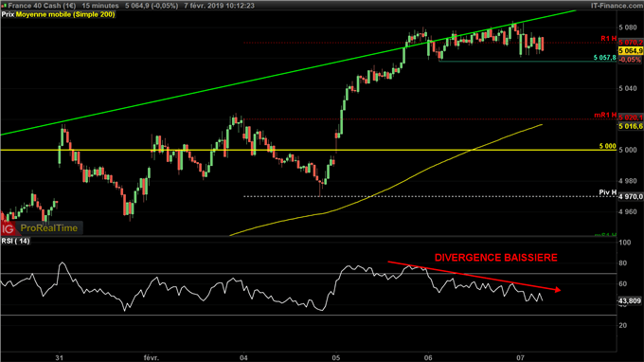Viewport: 644px width, 362px height.
Task: Select the Piv H pivot level label
Action: click(607, 192)
